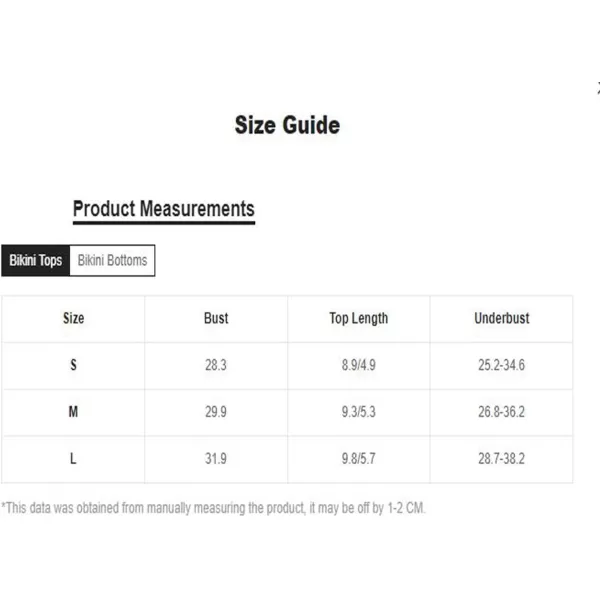Select the L size row label

[73, 458]
